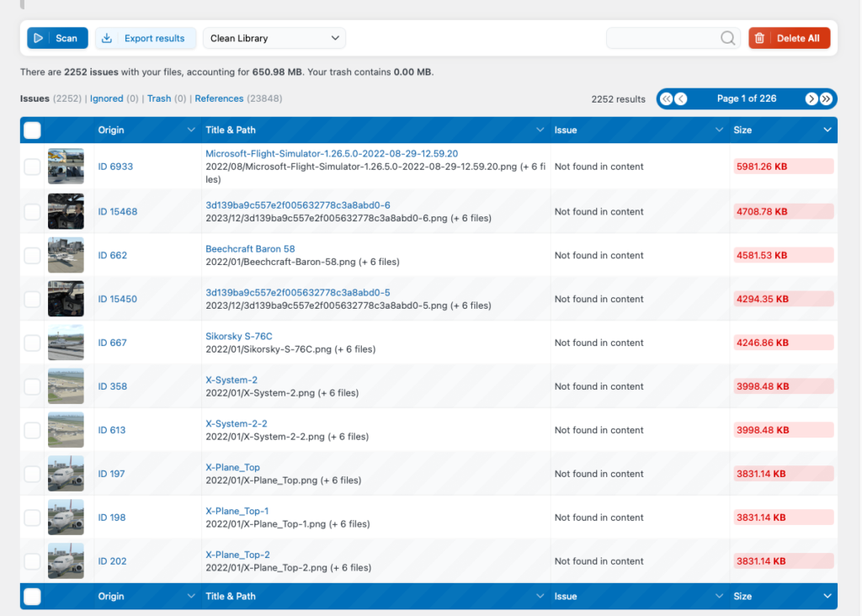The image size is (862, 616).
Task: Advance to the next results page
Action: click(x=811, y=98)
